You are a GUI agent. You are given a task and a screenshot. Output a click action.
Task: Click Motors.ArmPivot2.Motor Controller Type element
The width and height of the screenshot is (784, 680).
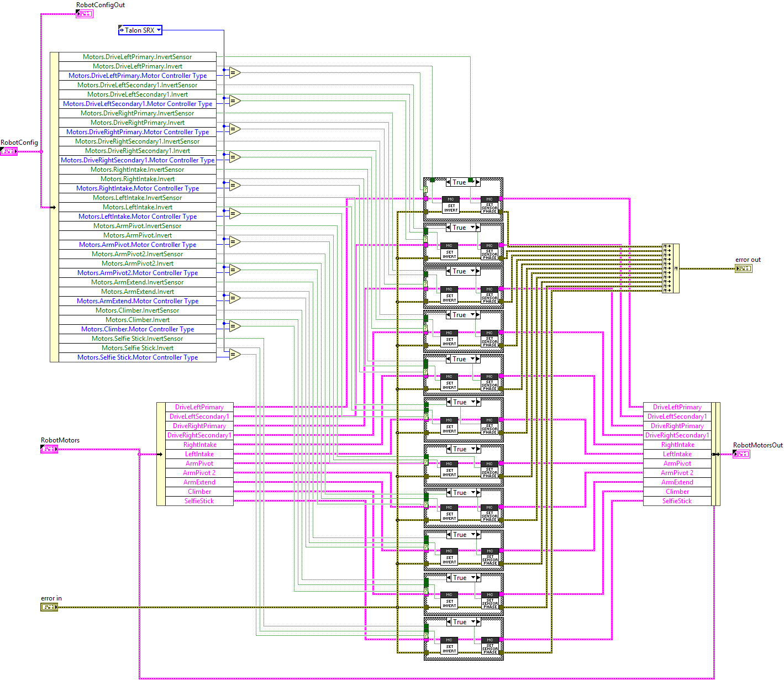[x=138, y=273]
